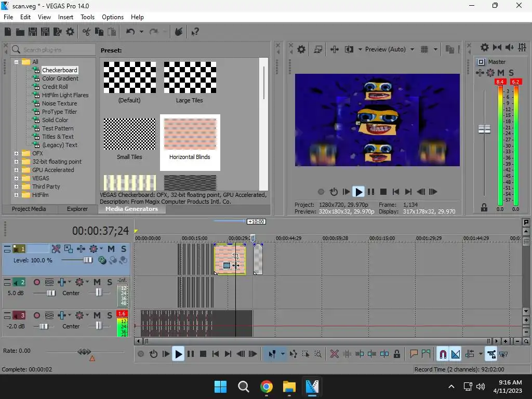Screen dimensions: 532x399
Task: Adjust video track 1 Level slider
Action: pyautogui.click(x=87, y=260)
